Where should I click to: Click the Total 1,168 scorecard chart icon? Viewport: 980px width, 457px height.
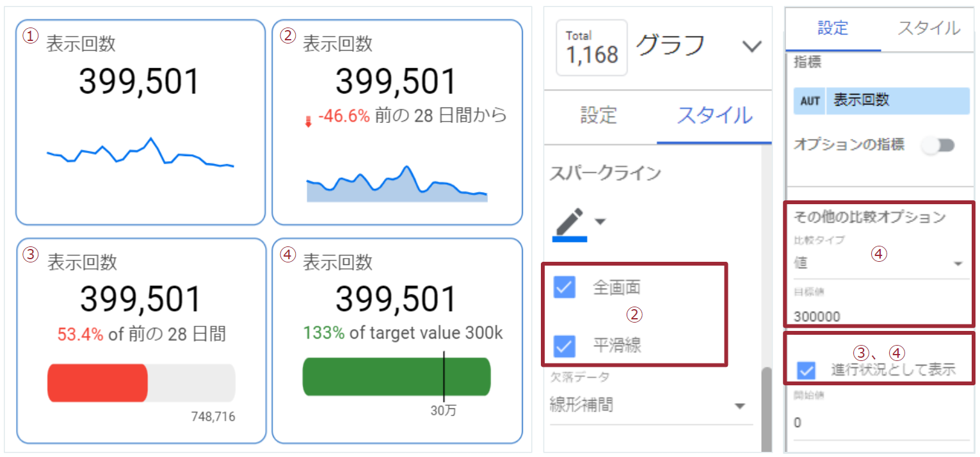tap(591, 48)
